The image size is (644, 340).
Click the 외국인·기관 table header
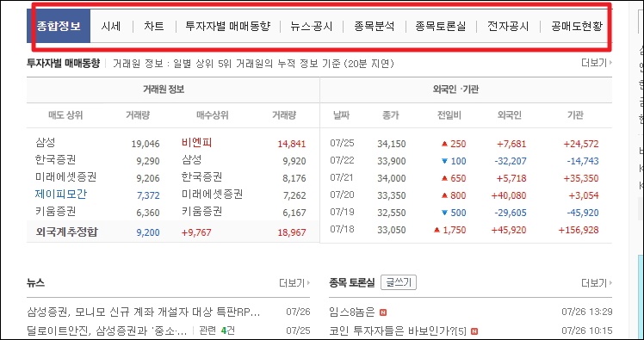tap(455, 90)
